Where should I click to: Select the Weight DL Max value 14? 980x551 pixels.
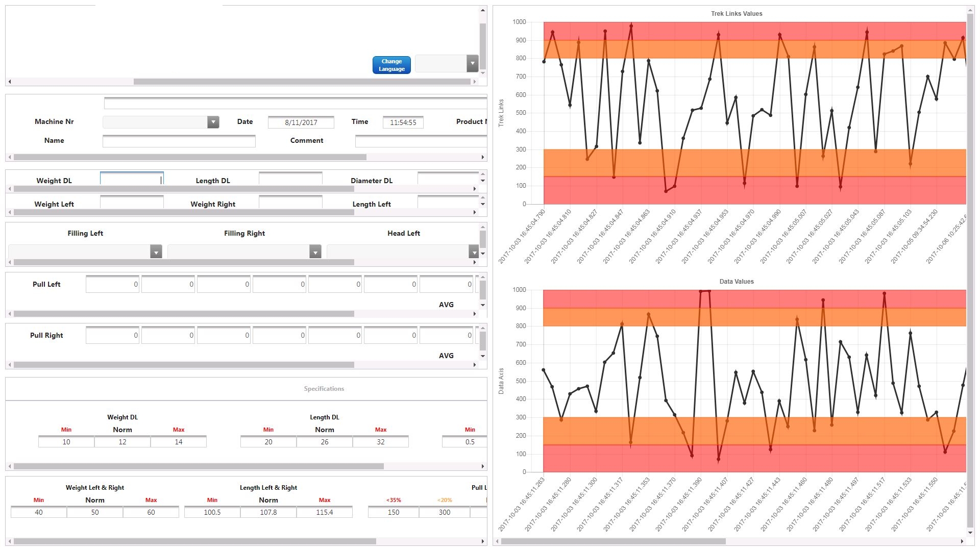[x=179, y=442]
